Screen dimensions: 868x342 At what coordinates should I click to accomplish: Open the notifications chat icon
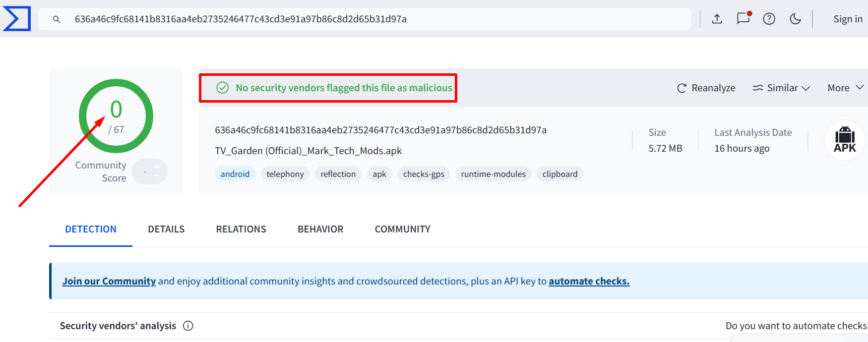tap(744, 18)
